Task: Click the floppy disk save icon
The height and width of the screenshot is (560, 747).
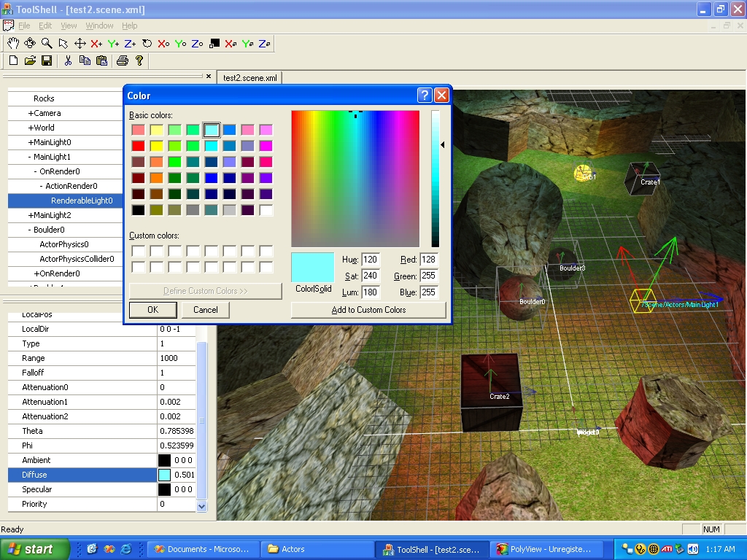Action: tap(47, 61)
